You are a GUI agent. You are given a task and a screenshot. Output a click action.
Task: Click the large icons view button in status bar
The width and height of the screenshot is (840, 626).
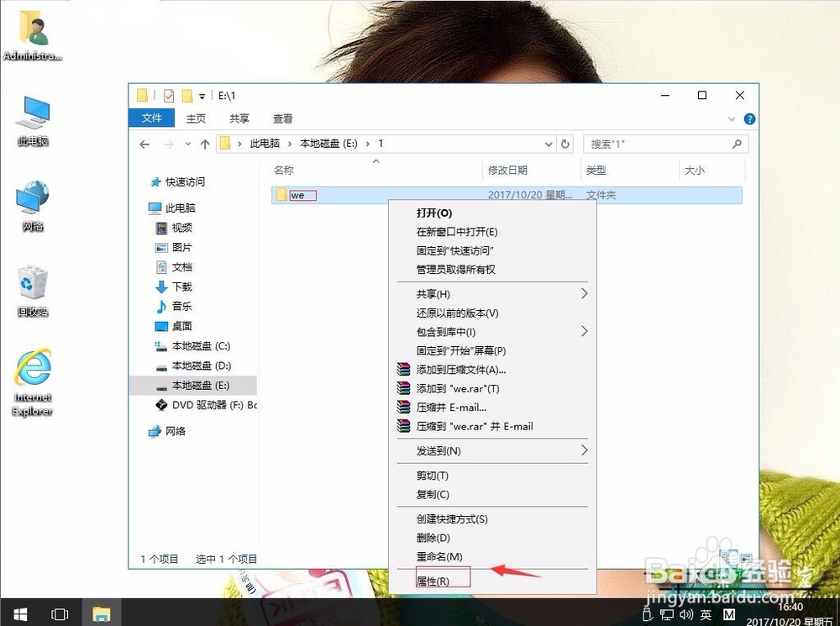coord(746,558)
